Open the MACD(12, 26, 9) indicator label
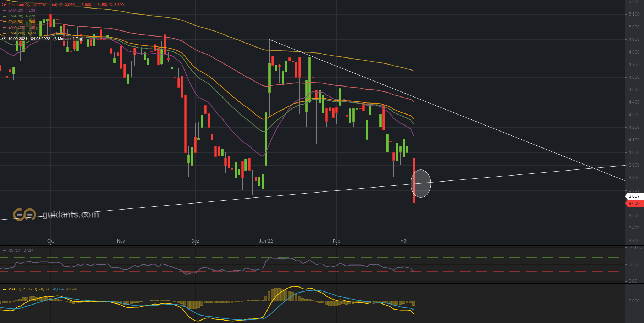The width and height of the screenshot is (644, 323). [22, 289]
